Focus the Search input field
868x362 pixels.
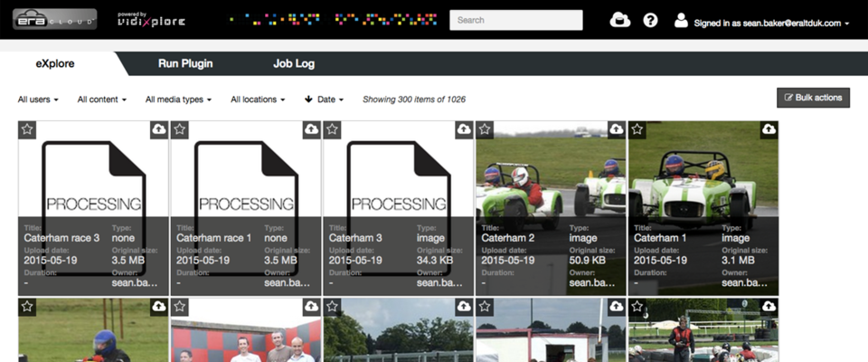516,20
